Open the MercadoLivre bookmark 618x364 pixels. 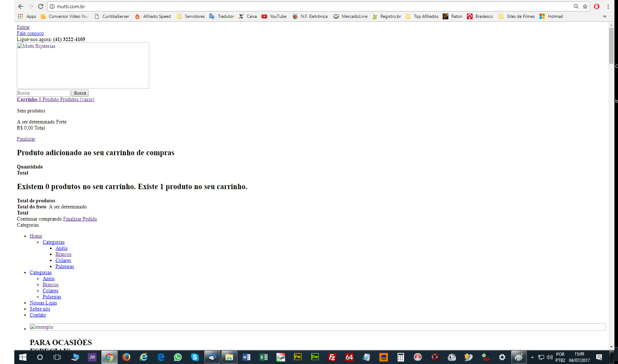350,16
